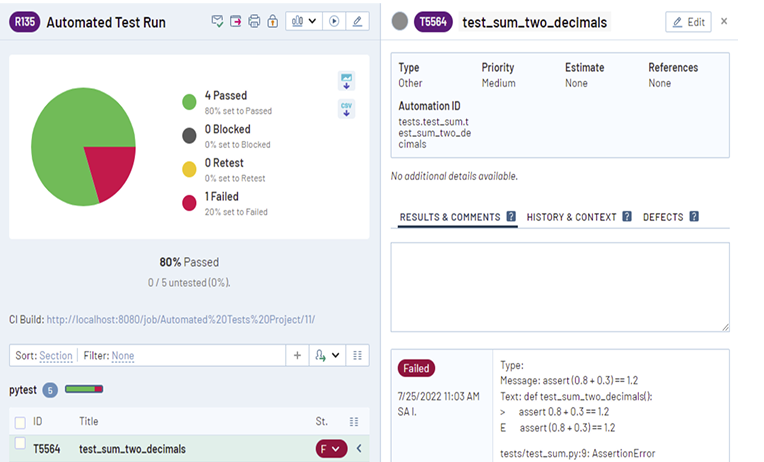
Task: Expand the assign-to dropdown
Action: (x=327, y=355)
